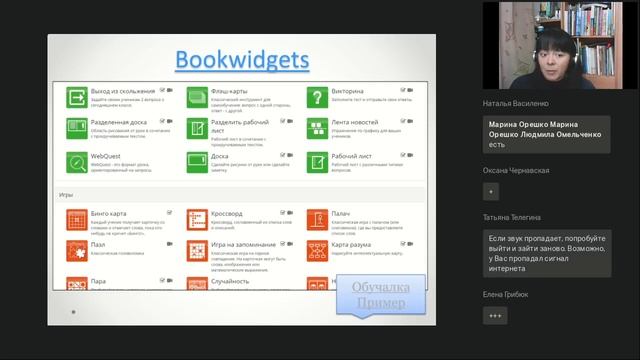Click the Флэш-карты widget title
This screenshot has height=360, width=640.
click(229, 91)
